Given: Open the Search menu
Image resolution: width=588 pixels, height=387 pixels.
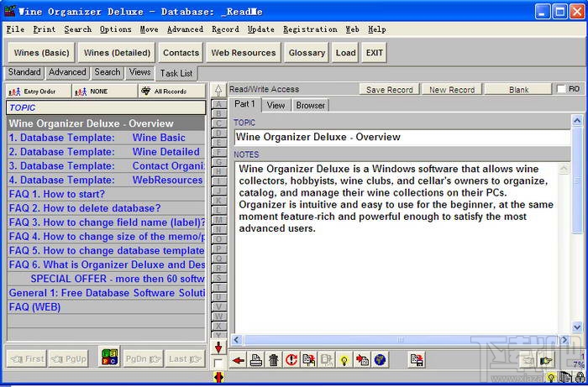Looking at the screenshot, I should pyautogui.click(x=77, y=29).
